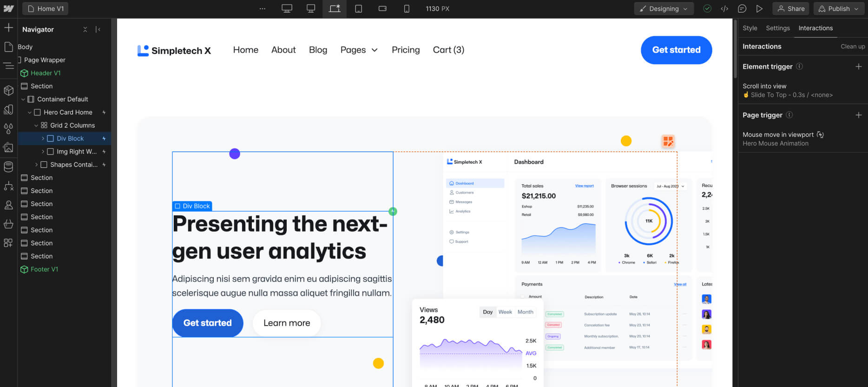Open the Add elements panel

tap(8, 28)
